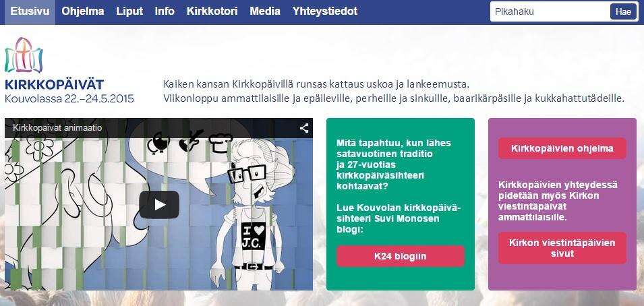Click Kirkkopäivien ohjelma button

[x=562, y=148]
